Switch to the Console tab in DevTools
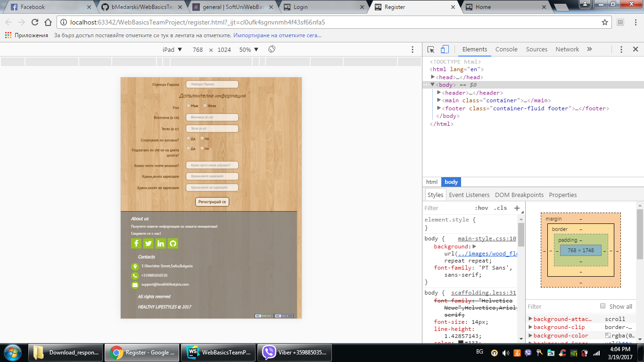 (506, 49)
